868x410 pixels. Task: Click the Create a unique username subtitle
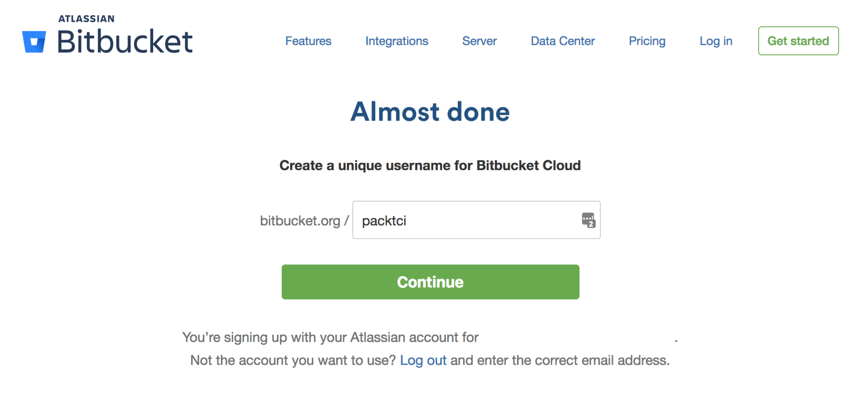click(430, 166)
